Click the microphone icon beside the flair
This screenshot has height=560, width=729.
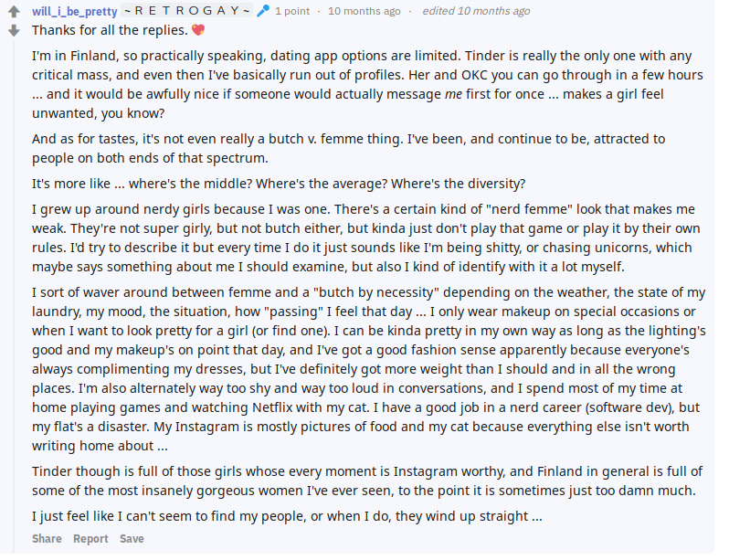(263, 11)
